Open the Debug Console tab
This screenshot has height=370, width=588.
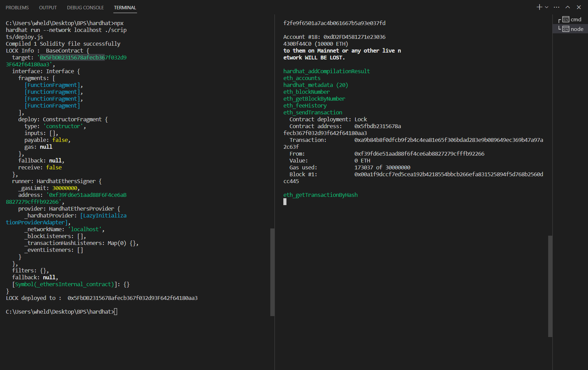coord(85,8)
